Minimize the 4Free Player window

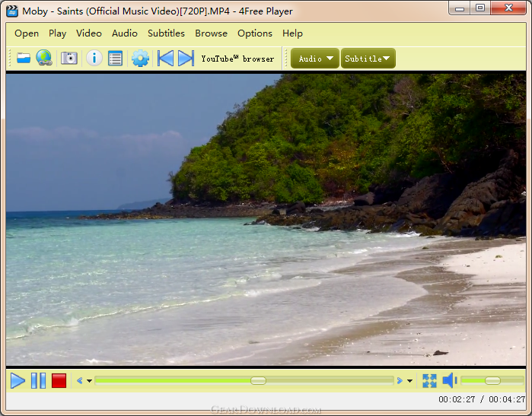[460, 8]
